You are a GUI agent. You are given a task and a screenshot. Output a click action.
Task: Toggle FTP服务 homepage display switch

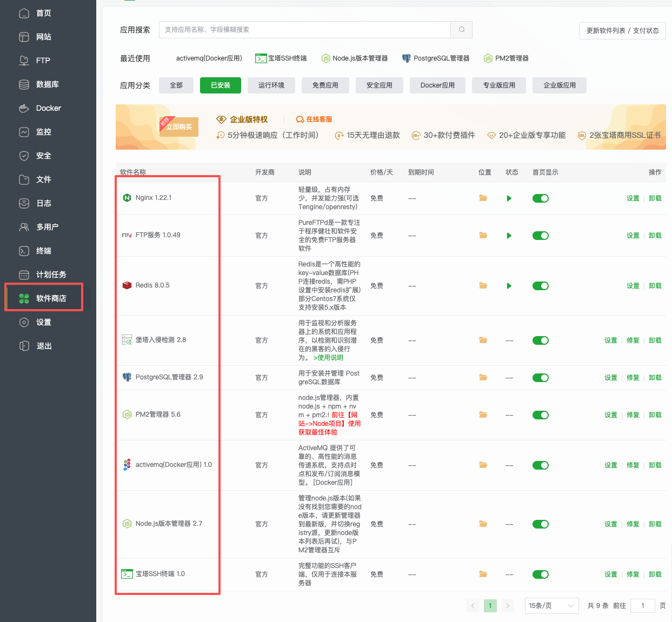541,236
